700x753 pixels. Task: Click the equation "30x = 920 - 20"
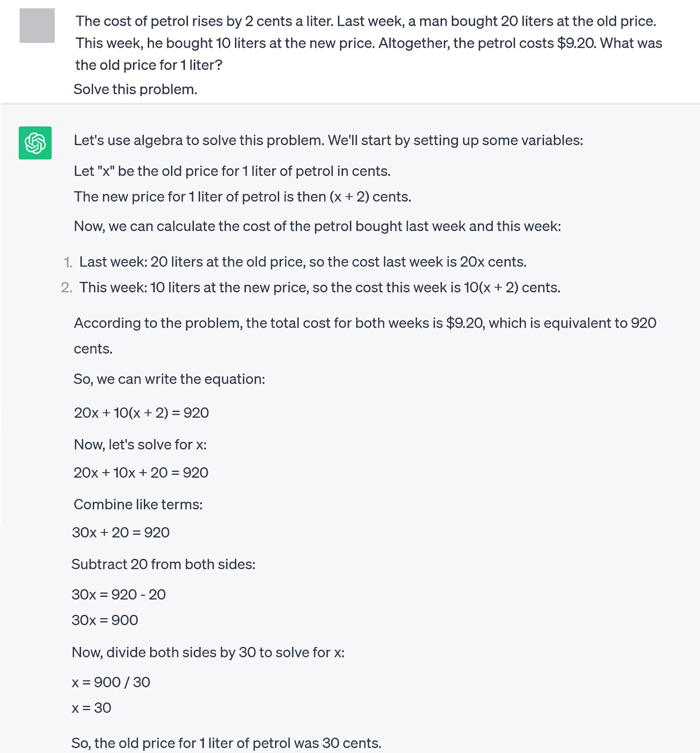click(119, 594)
